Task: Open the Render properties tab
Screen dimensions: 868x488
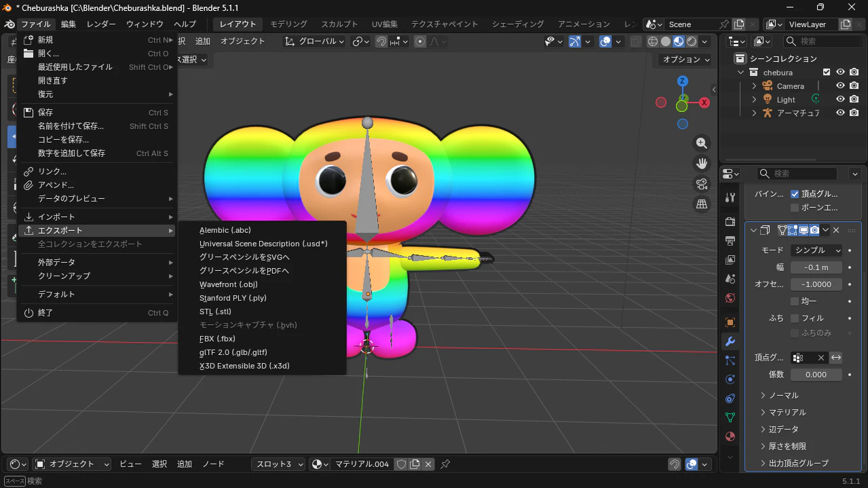Action: [730, 222]
